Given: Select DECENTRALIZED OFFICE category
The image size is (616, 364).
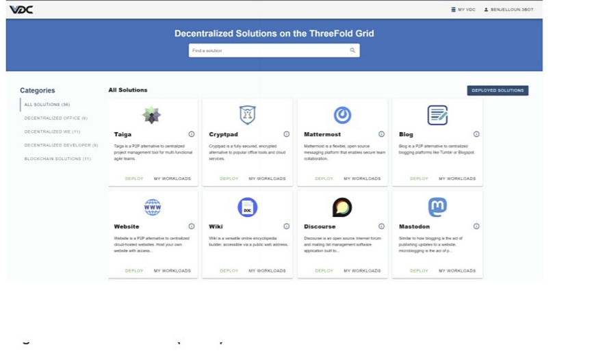Looking at the screenshot, I should click(x=56, y=118).
